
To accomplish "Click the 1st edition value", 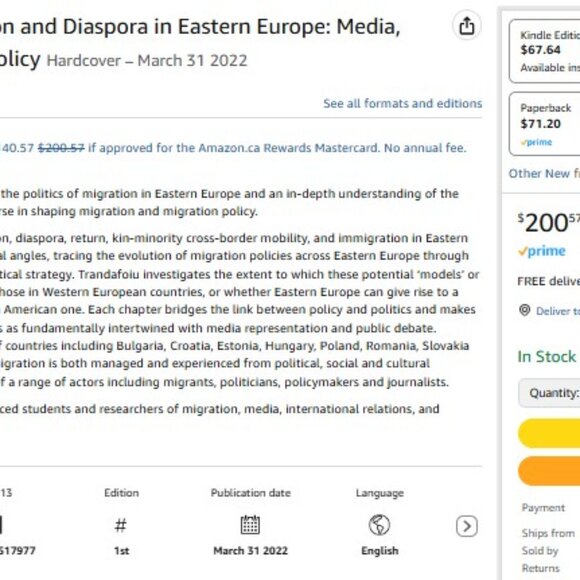I will (x=121, y=551).
